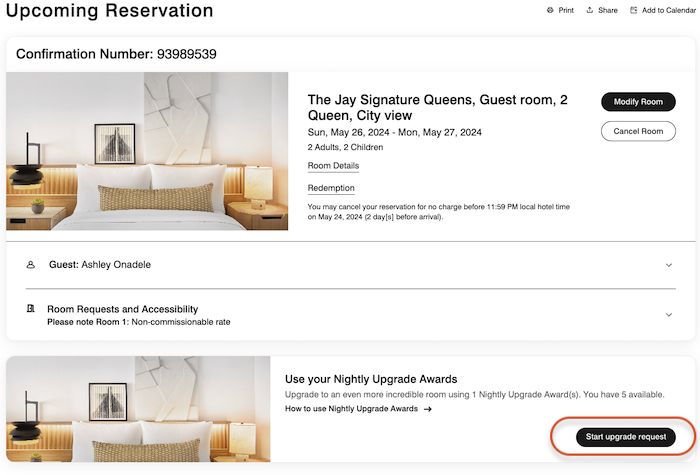This screenshot has width=700, height=475.
Task: Click the Use your Nightly Upgrade Awards heading
Action: tap(371, 379)
